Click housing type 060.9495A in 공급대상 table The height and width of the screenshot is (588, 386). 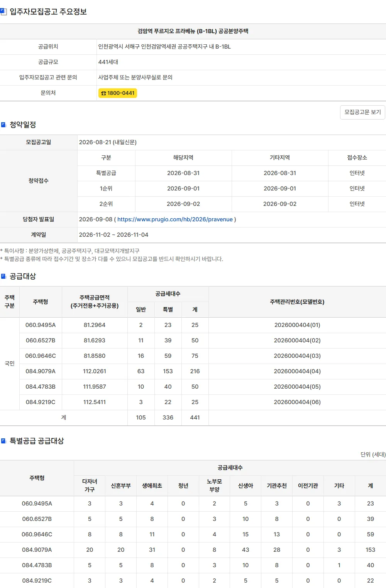(x=41, y=325)
